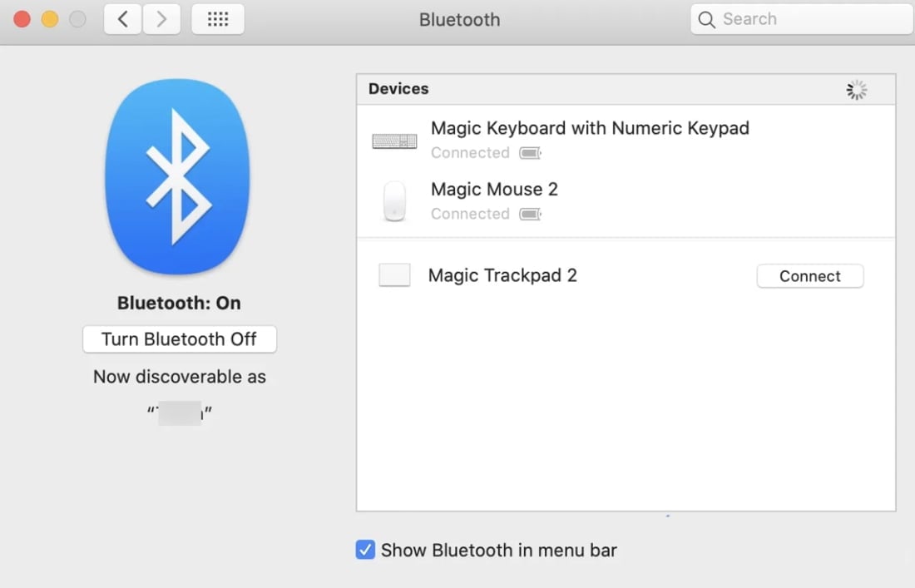
Task: Click the Magic Keyboard battery indicator
Action: (x=531, y=153)
